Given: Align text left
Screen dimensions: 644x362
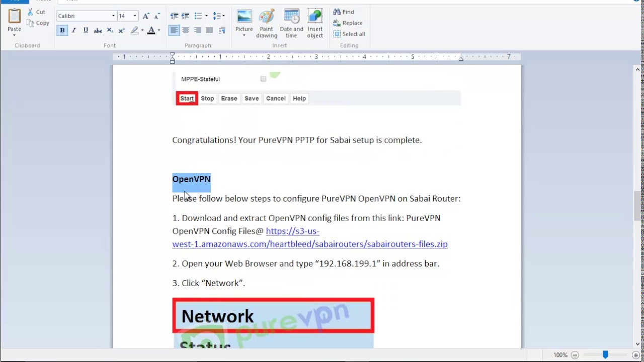Looking at the screenshot, I should click(174, 31).
